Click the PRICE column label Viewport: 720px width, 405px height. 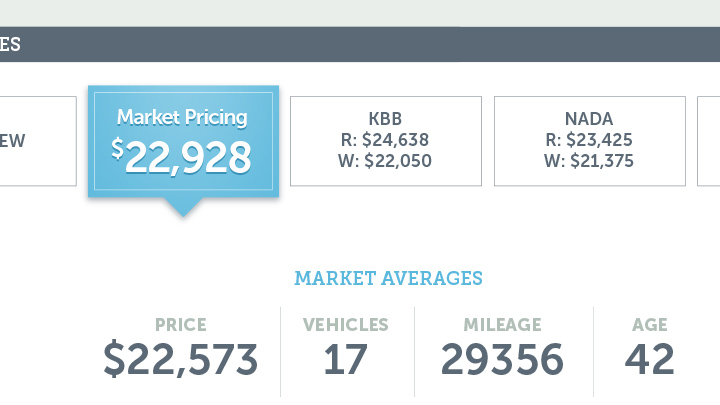pyautogui.click(x=181, y=325)
